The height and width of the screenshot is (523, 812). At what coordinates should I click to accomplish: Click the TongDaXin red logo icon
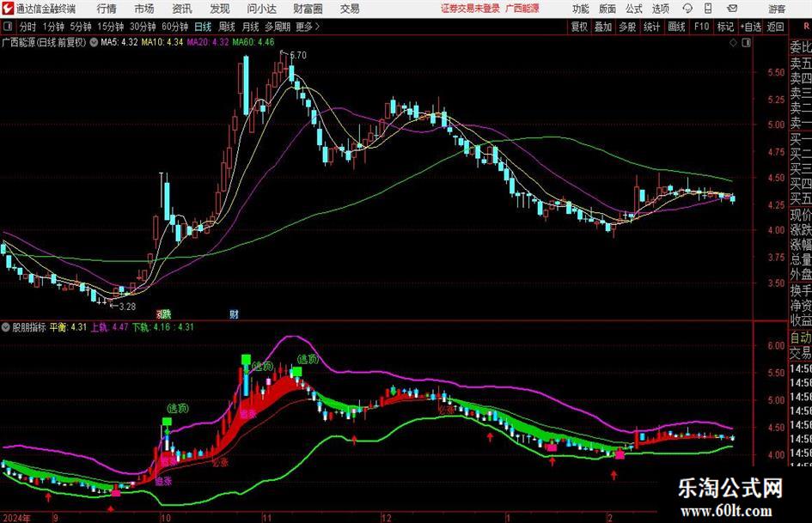8,9
